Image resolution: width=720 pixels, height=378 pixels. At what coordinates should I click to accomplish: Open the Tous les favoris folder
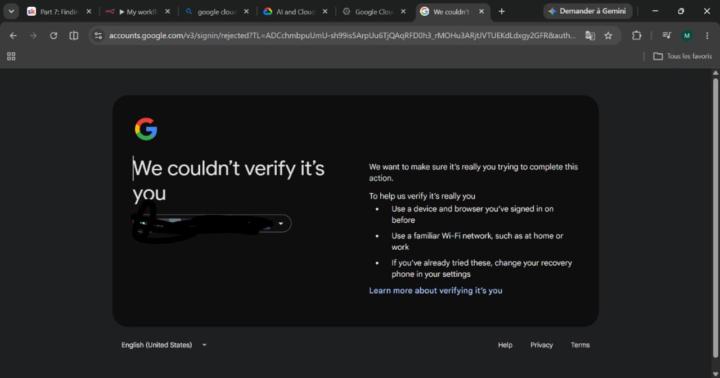pos(683,56)
